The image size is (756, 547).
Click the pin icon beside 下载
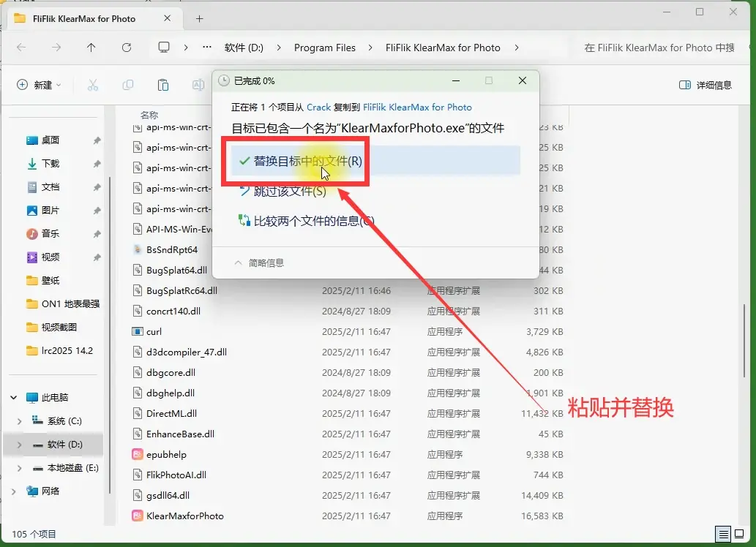click(x=97, y=163)
